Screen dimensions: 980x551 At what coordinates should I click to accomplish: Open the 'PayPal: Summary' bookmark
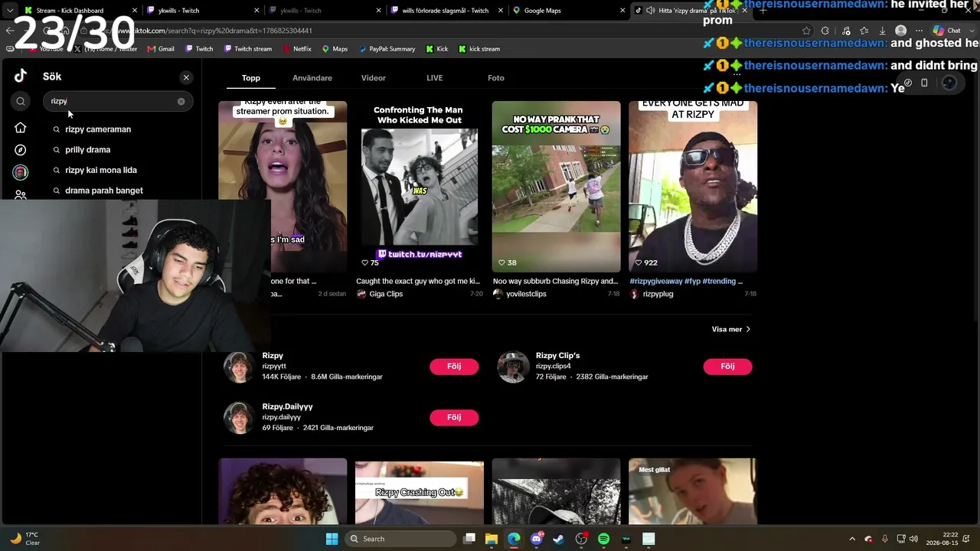[x=386, y=49]
